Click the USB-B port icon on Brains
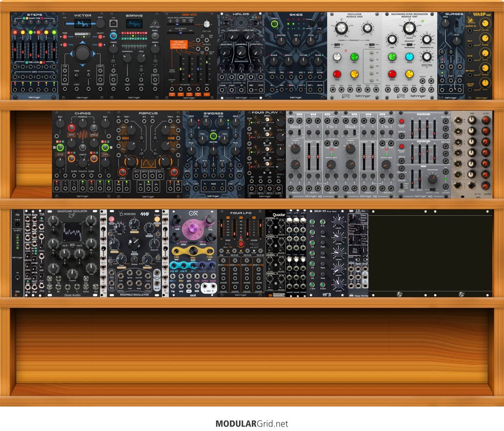This screenshot has width=504, height=431. tap(113, 23)
